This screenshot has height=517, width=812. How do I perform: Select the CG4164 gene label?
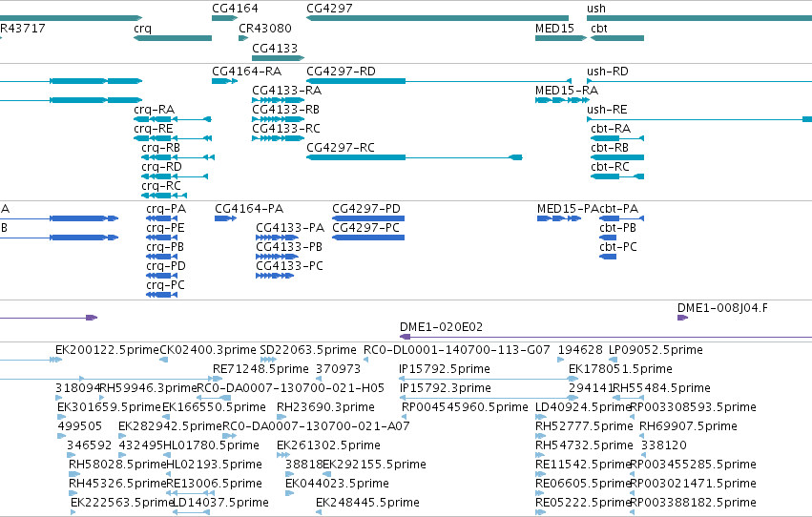[235, 9]
